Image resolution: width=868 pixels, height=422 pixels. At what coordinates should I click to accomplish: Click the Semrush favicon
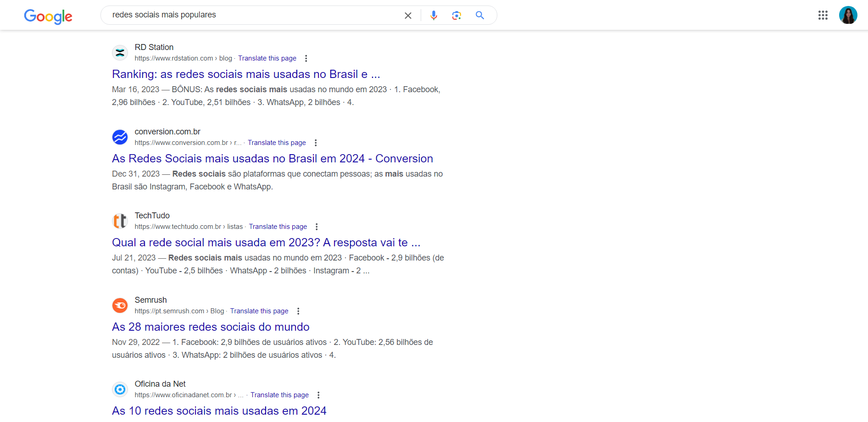pyautogui.click(x=120, y=305)
